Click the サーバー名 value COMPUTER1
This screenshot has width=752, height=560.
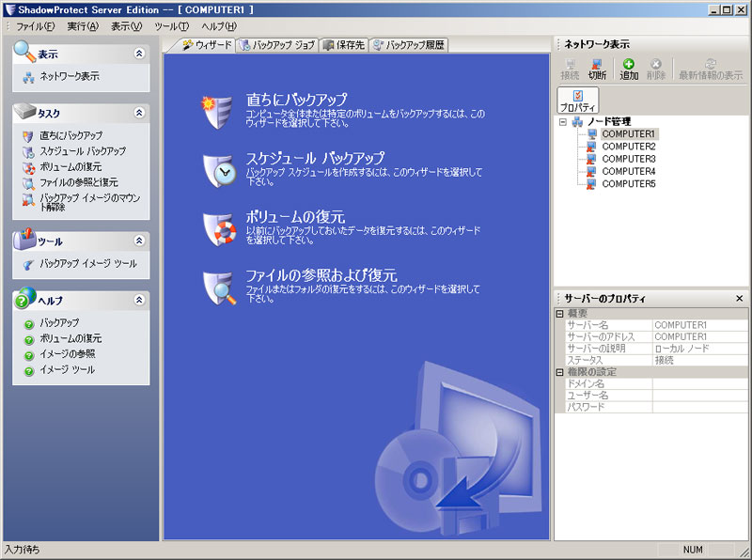pyautogui.click(x=681, y=325)
